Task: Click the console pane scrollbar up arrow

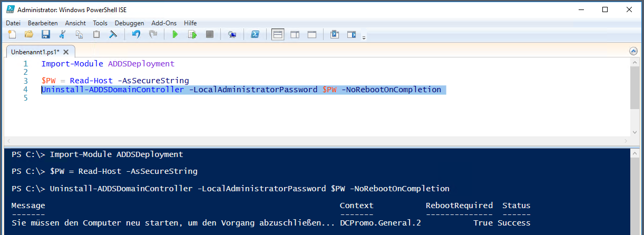Action: [635, 152]
